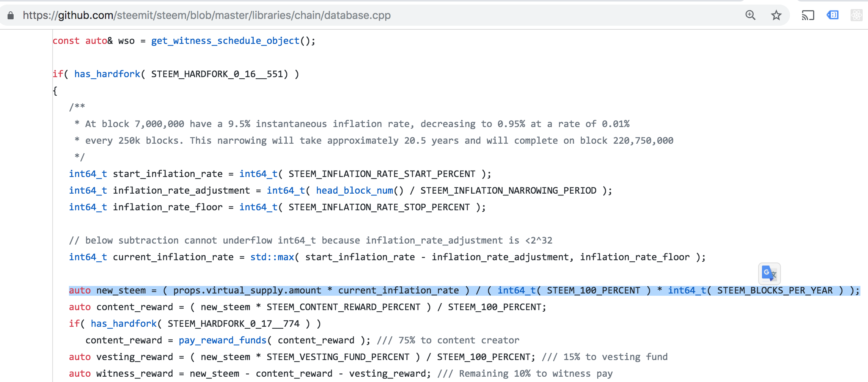Open the page zoom magnifier control

(x=750, y=15)
